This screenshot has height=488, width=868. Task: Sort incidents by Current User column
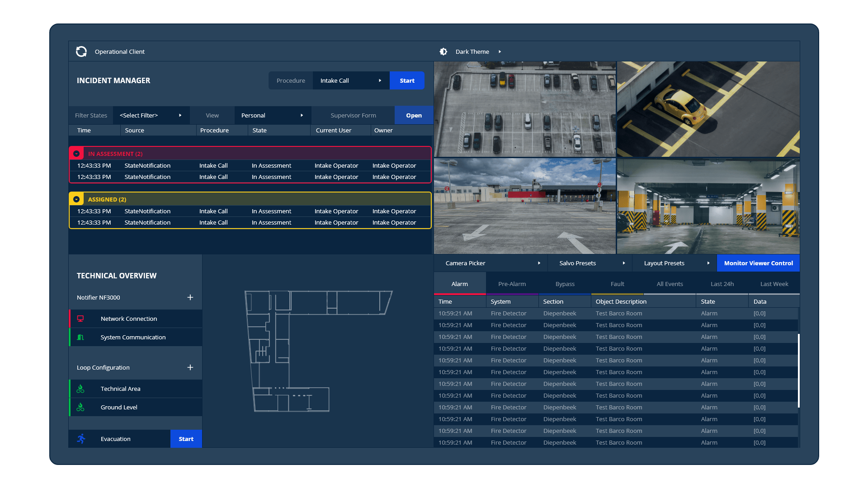point(340,130)
